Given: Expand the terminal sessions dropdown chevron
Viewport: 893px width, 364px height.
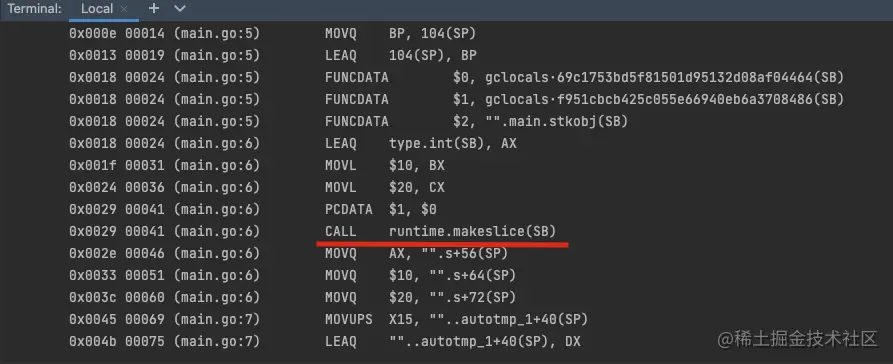Looking at the screenshot, I should tap(179, 9).
